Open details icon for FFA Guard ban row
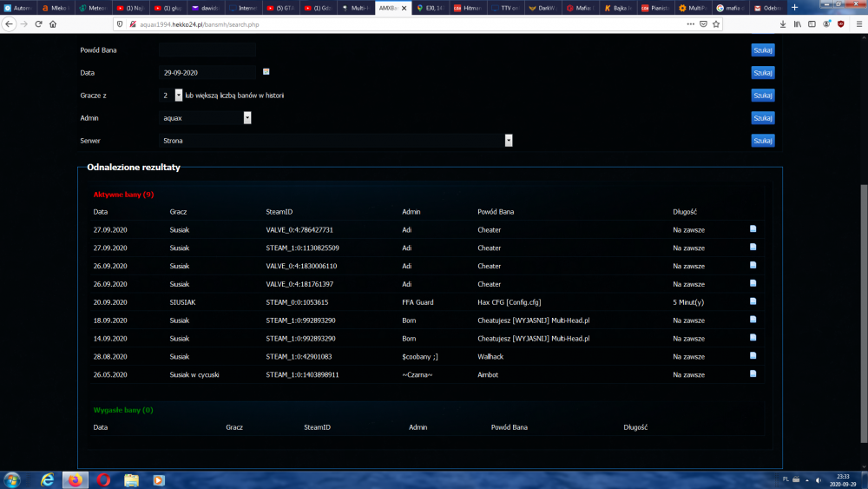The image size is (868, 489). click(x=753, y=301)
